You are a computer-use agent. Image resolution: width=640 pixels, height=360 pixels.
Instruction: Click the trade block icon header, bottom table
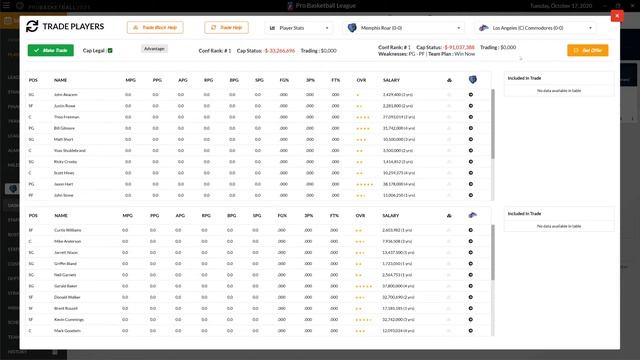pos(449,216)
